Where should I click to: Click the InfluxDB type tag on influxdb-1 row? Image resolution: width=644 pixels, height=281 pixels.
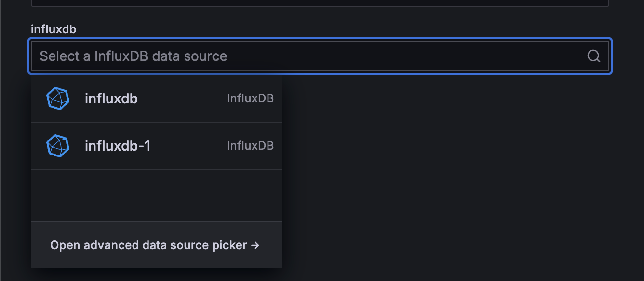point(250,146)
